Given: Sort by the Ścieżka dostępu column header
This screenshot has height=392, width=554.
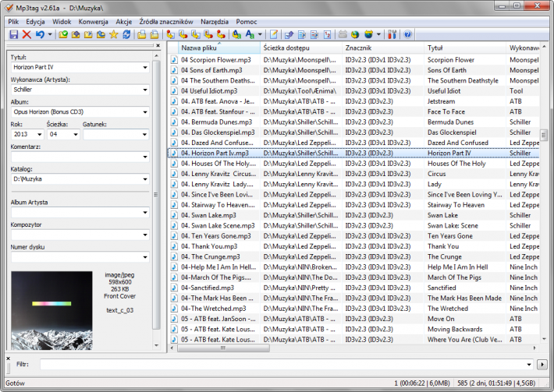Looking at the screenshot, I should [301, 48].
